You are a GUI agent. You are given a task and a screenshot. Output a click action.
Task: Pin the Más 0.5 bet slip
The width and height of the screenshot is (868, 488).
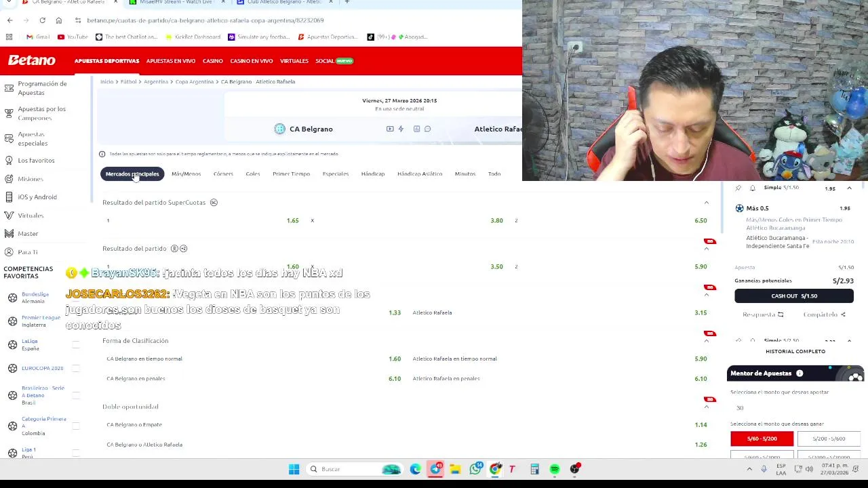[738, 188]
